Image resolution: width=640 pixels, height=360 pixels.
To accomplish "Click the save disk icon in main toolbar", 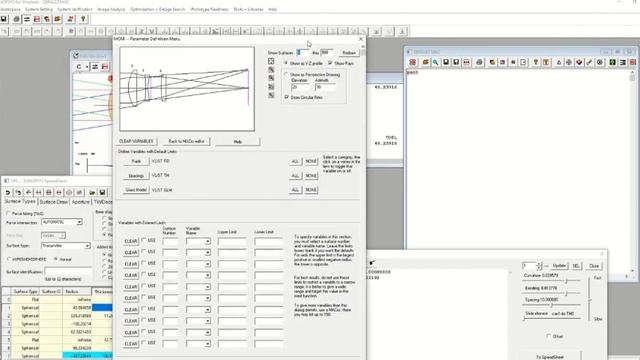I will [4, 19].
